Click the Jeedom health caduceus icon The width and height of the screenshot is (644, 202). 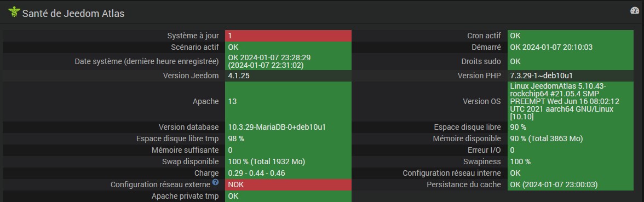14,13
